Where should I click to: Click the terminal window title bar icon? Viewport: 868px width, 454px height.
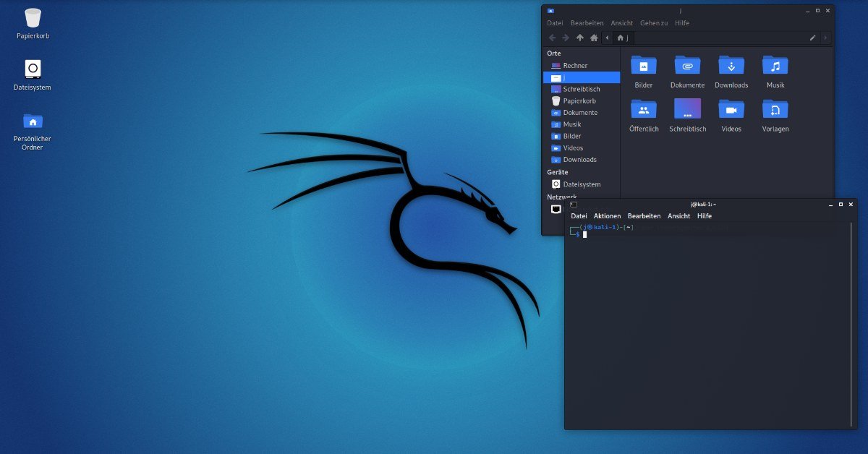point(573,205)
